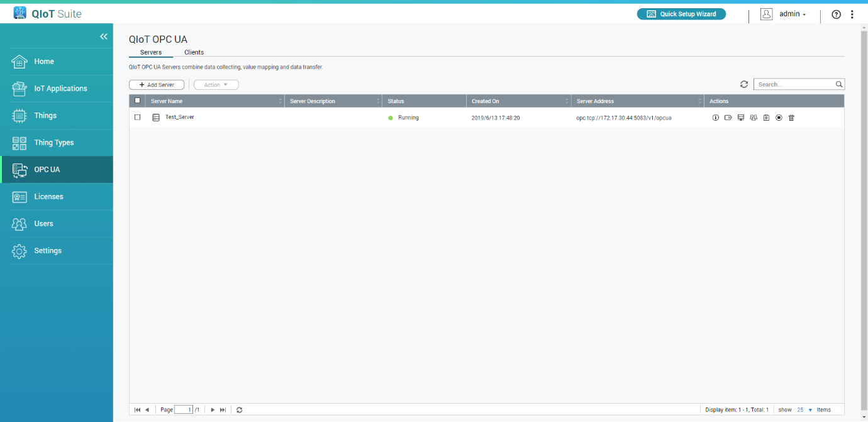Switch to the Clients tab
Image resolution: width=868 pixels, height=422 pixels.
click(x=194, y=52)
